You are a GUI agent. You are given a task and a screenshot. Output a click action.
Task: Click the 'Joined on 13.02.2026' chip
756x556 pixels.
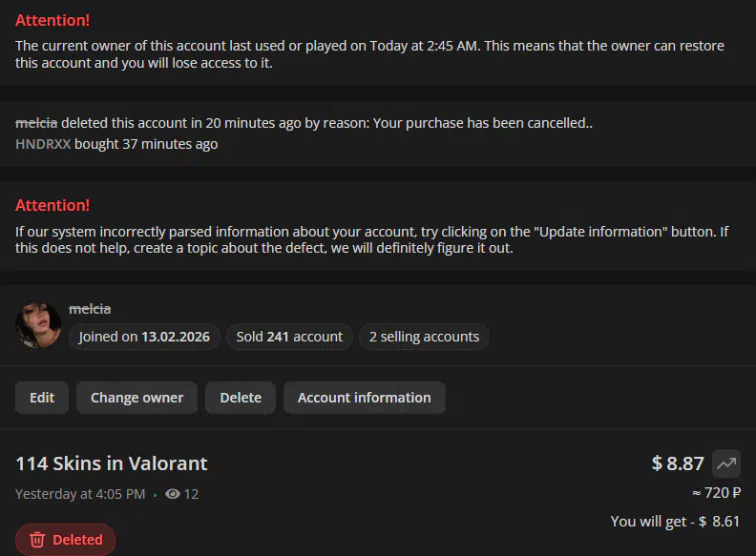tap(145, 337)
